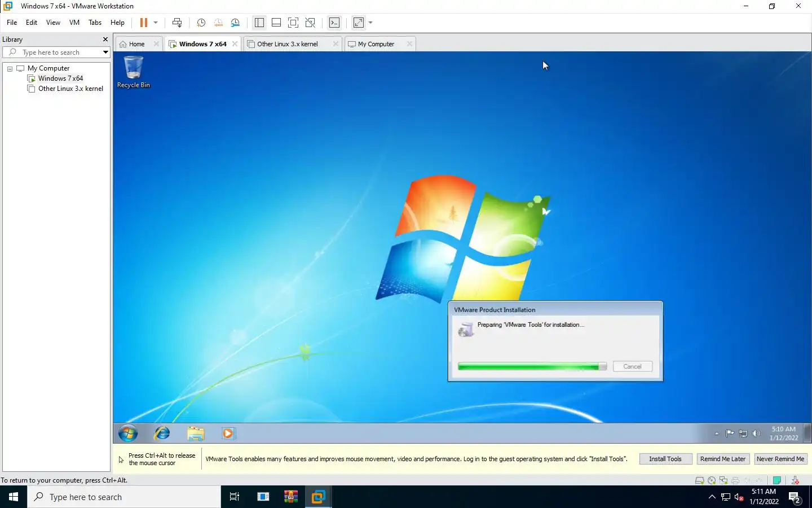The width and height of the screenshot is (812, 508).
Task: Click the VMware Tools not installed status icon
Action: tap(795, 480)
